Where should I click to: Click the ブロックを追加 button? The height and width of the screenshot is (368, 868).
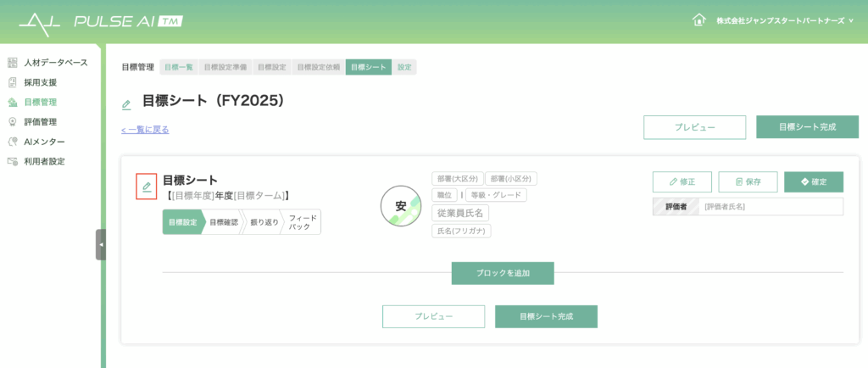click(x=503, y=273)
